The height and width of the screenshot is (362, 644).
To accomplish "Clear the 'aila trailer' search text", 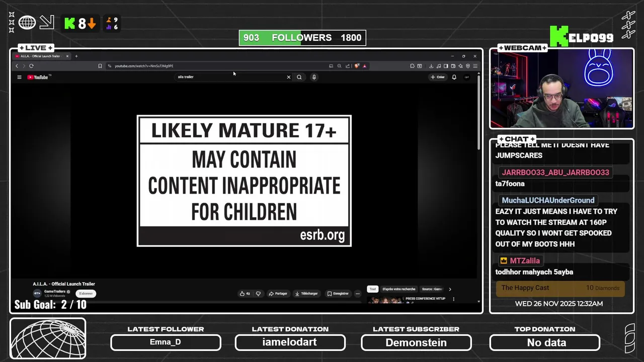I will click(x=289, y=77).
